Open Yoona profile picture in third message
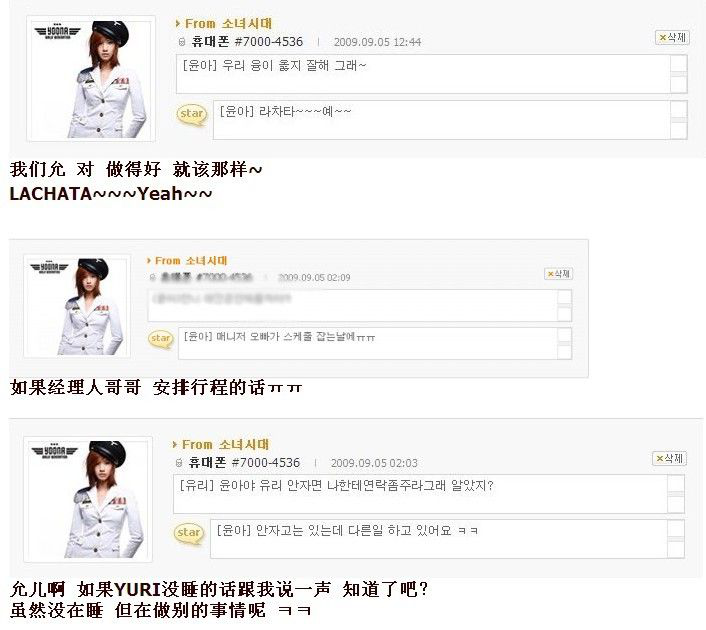Viewport: 706px width, 630px height. [88, 499]
